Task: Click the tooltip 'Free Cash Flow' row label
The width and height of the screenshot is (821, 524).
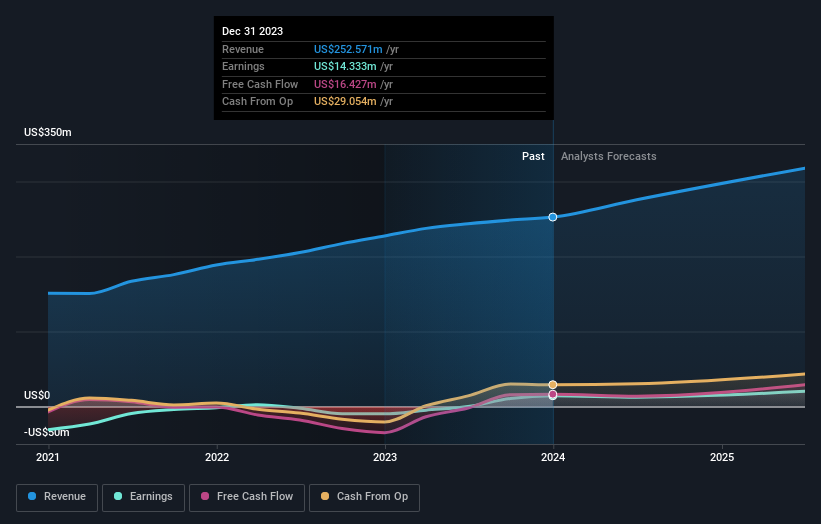Action: pyautogui.click(x=260, y=84)
